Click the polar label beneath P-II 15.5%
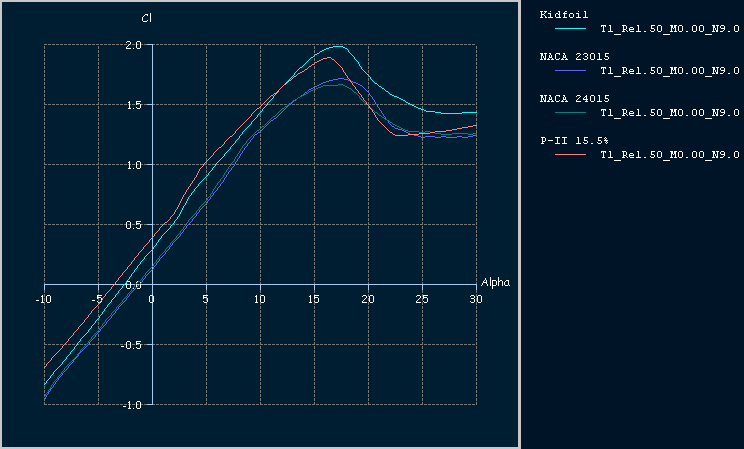The image size is (744, 449). [x=669, y=155]
